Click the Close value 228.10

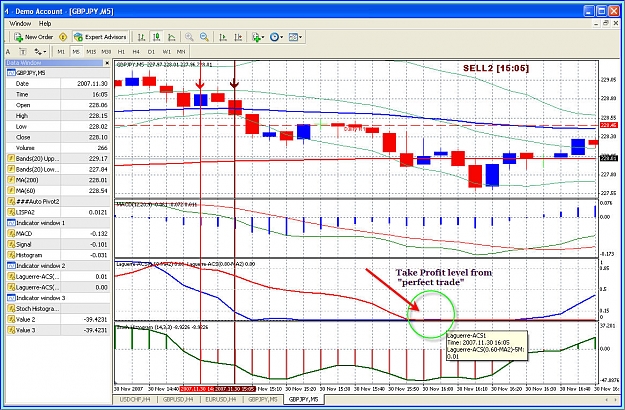(x=98, y=137)
